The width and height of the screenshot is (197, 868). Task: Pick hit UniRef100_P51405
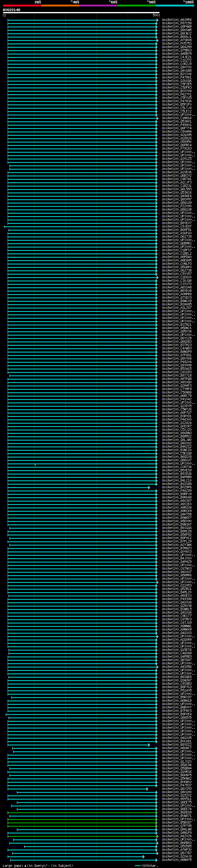pos(176,690)
